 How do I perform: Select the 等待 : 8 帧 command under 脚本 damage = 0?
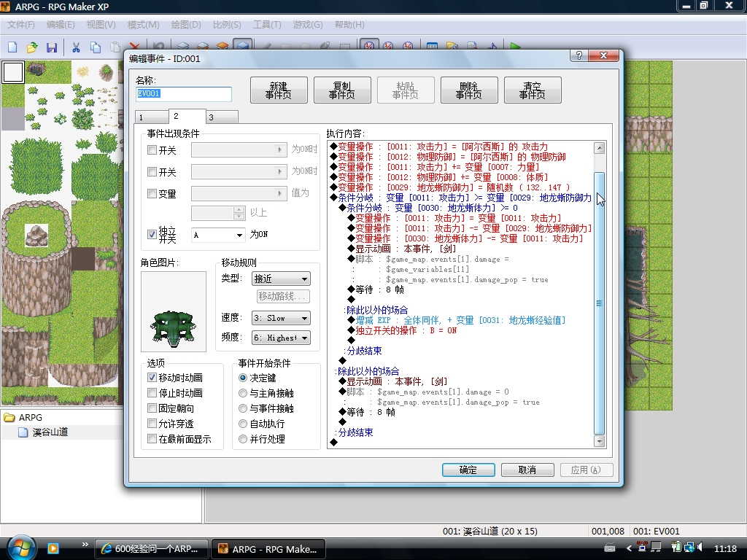point(366,412)
